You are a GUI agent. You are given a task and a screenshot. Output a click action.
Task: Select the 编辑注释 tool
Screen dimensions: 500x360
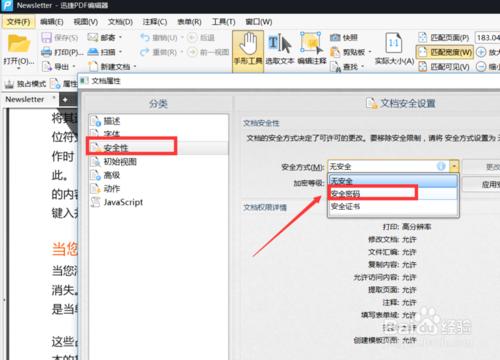(312, 49)
